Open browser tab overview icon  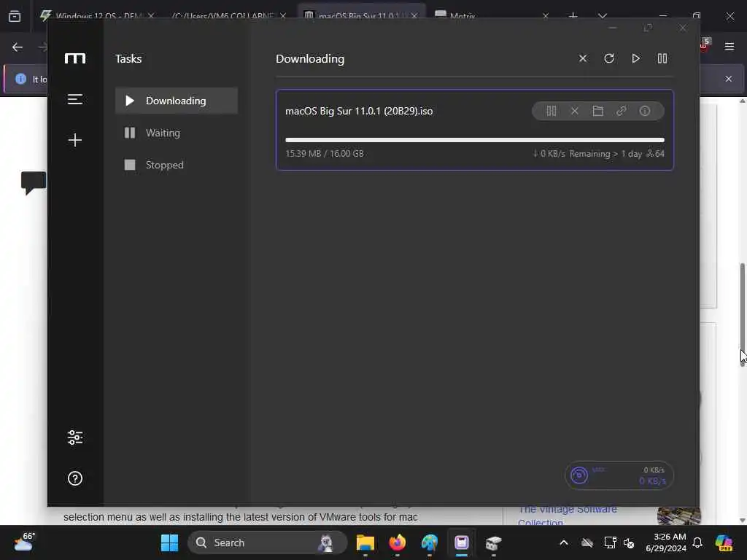click(x=15, y=16)
